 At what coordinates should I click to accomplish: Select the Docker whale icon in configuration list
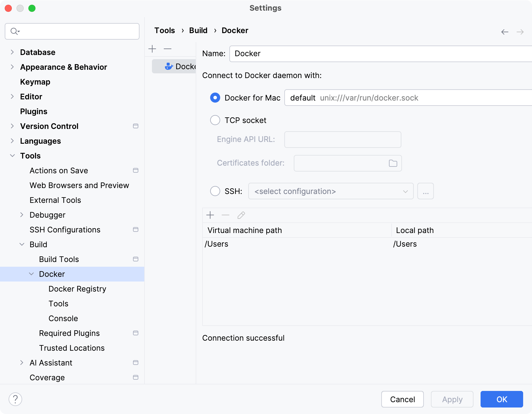pyautogui.click(x=168, y=66)
